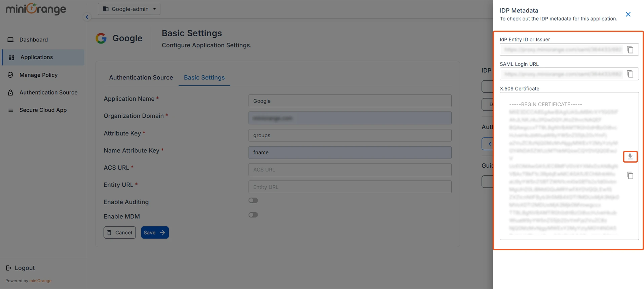
Task: Click the Dashboard laptop icon
Action: [10, 40]
